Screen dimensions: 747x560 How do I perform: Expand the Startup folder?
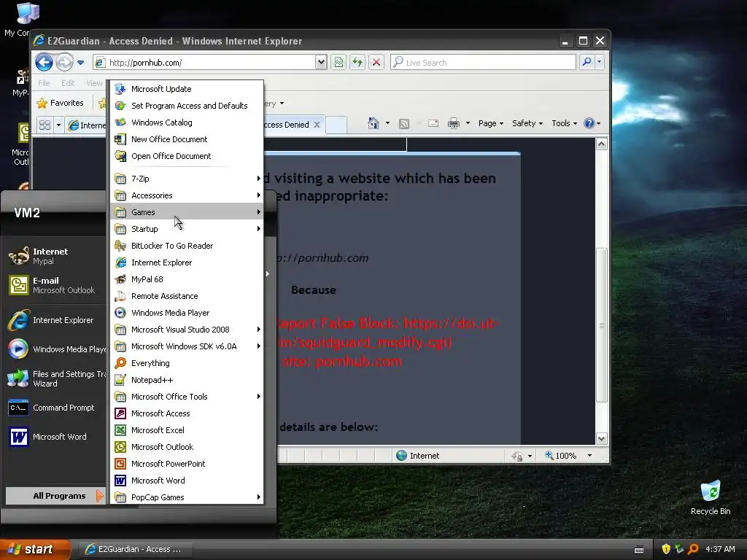pos(187,228)
